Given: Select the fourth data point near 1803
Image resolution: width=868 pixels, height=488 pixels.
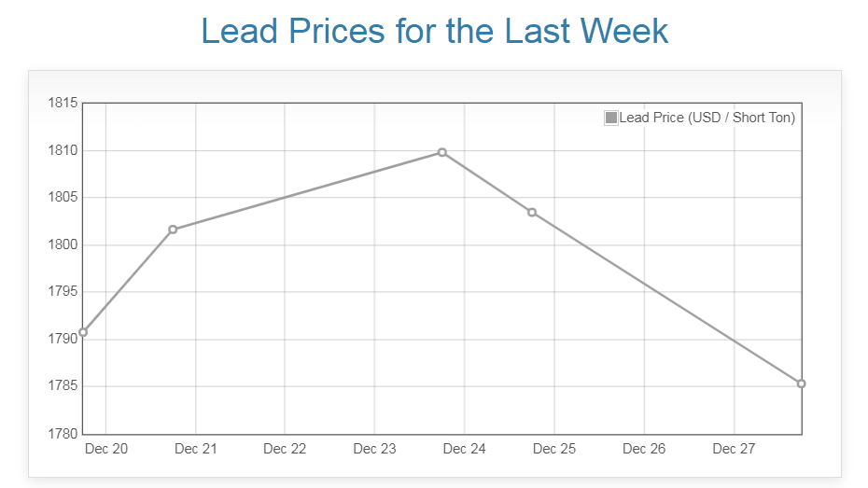Looking at the screenshot, I should pyautogui.click(x=532, y=213).
